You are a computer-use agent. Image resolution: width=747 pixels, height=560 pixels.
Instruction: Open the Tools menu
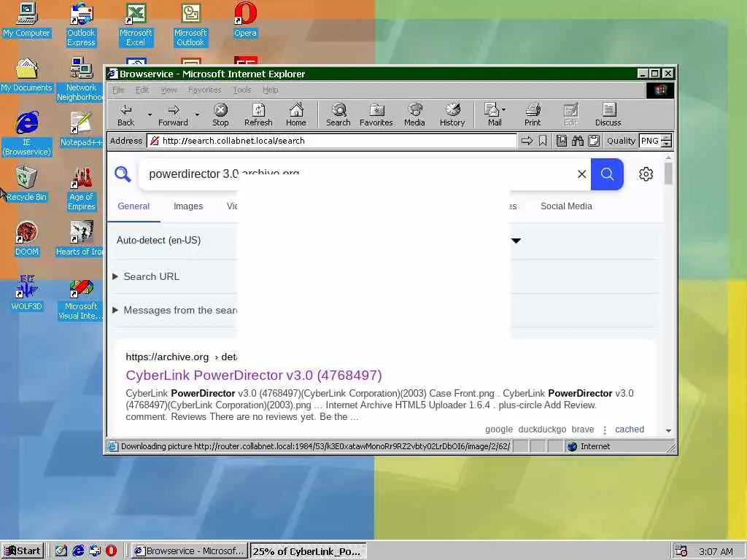(242, 90)
